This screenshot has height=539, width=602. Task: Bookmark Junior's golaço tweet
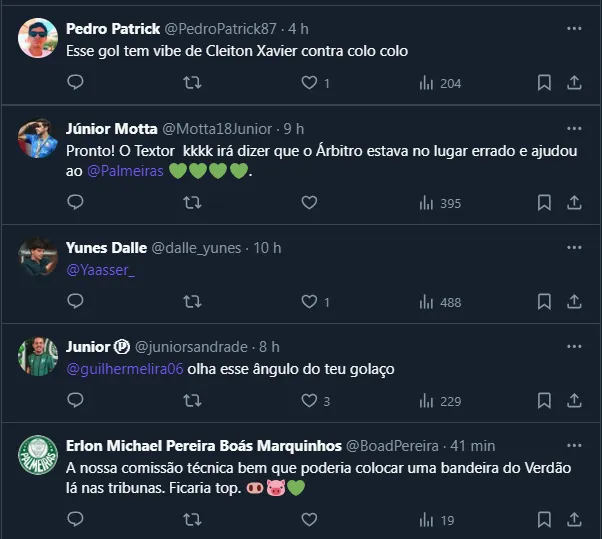(x=544, y=401)
